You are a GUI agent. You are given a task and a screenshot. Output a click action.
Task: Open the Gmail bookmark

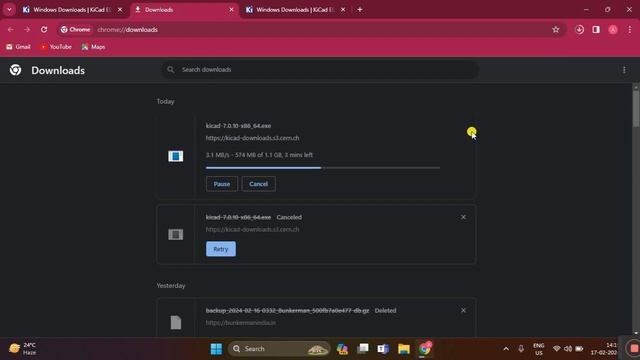point(18,47)
